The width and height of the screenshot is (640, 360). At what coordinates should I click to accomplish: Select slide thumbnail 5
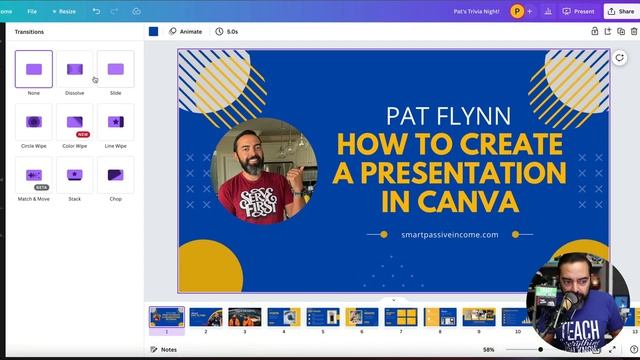coord(323,317)
